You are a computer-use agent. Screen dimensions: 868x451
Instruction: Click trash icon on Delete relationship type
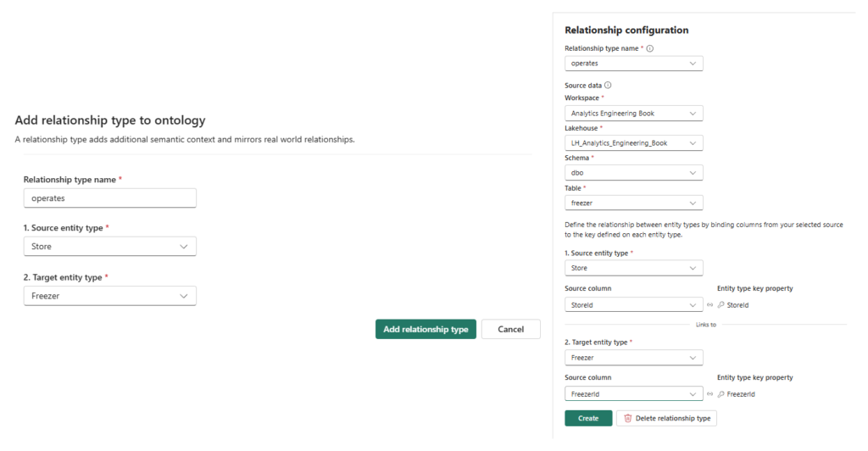pyautogui.click(x=628, y=418)
